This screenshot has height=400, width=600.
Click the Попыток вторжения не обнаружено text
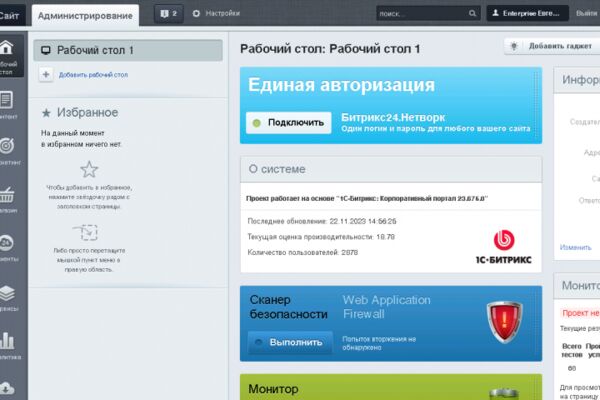click(x=379, y=343)
